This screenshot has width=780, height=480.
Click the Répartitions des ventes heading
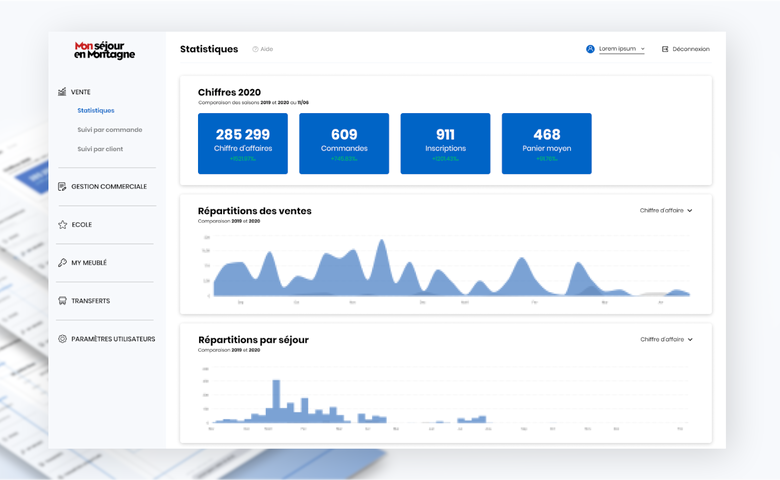(x=255, y=211)
